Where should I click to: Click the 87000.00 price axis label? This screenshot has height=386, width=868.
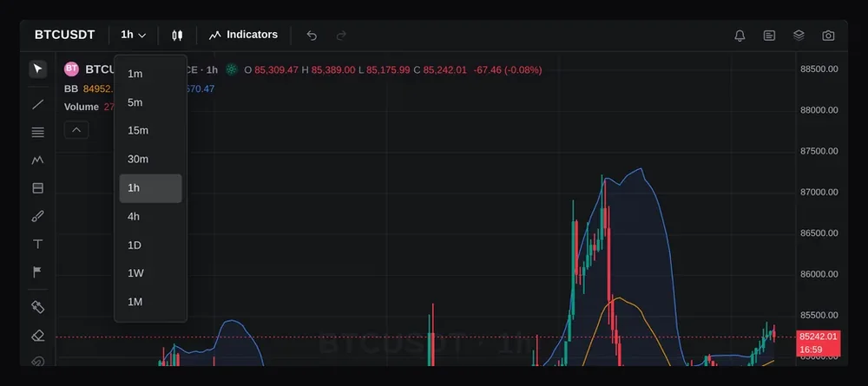point(819,192)
